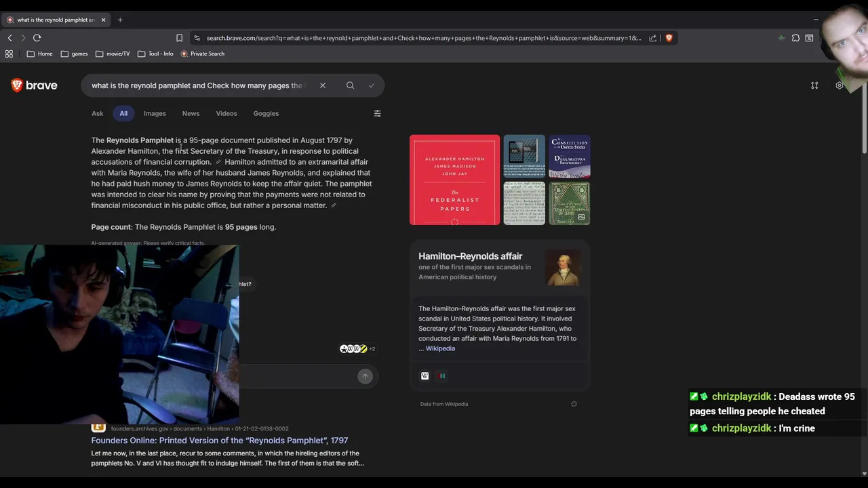Go back using the browser back arrow

pyautogui.click(x=9, y=38)
